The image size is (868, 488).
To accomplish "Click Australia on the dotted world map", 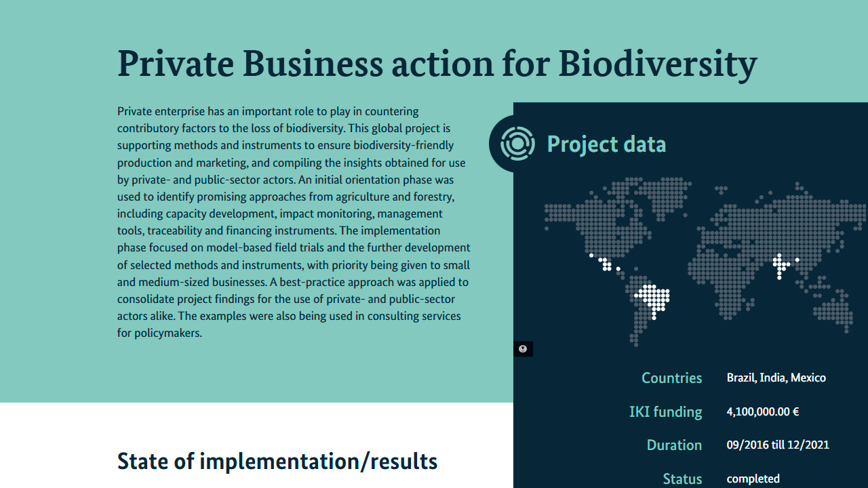I will [x=834, y=308].
